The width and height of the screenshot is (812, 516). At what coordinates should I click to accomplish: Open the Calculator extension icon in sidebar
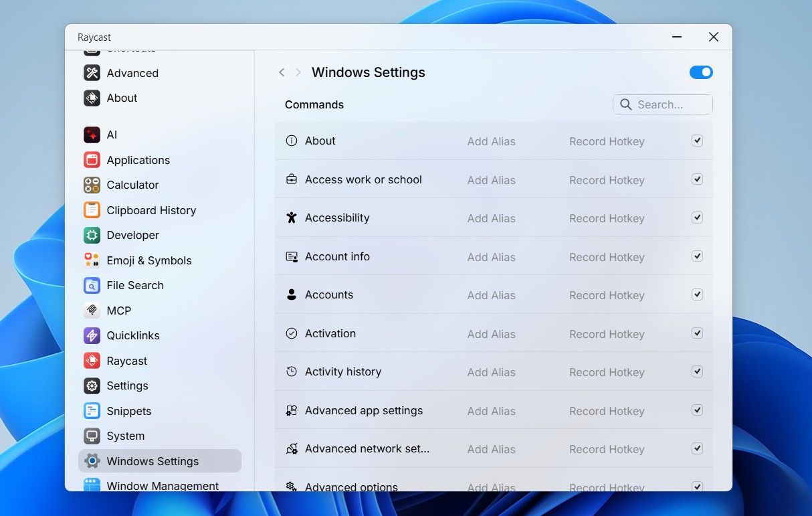91,185
